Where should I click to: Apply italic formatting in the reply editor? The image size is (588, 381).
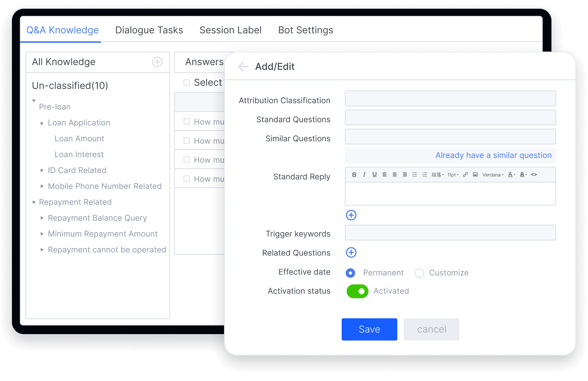364,175
